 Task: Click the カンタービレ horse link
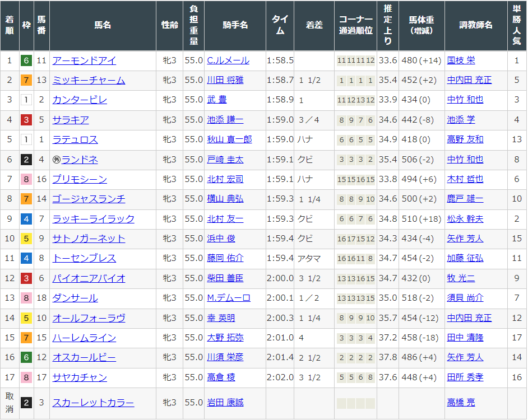tap(80, 100)
